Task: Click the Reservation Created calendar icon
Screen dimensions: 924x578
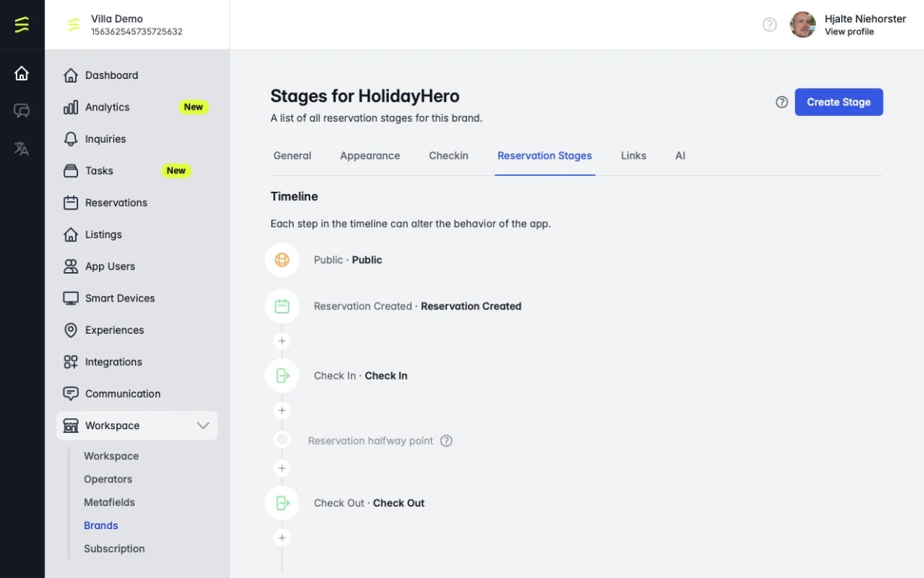Action: click(282, 307)
